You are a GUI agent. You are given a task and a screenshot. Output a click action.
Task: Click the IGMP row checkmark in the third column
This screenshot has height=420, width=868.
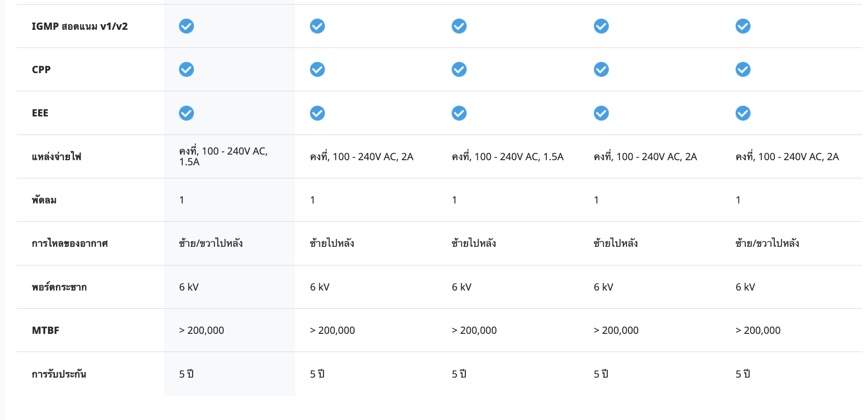pyautogui.click(x=459, y=26)
